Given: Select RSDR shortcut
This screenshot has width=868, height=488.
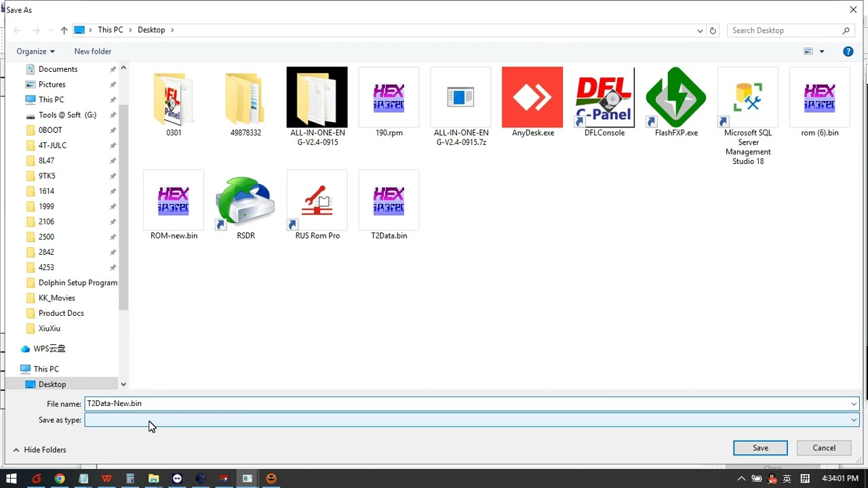Looking at the screenshot, I should pyautogui.click(x=245, y=205).
